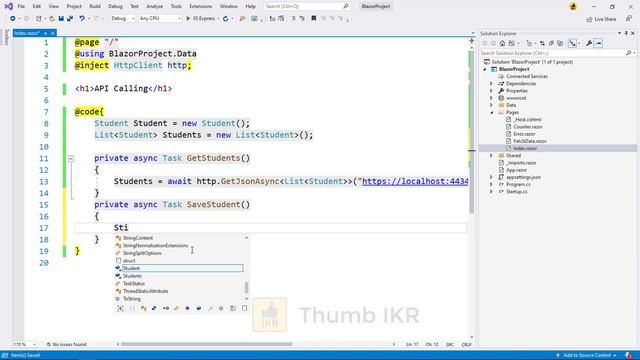Click the Solution Explorer Show All Files icon

pyautogui.click(x=560, y=43)
